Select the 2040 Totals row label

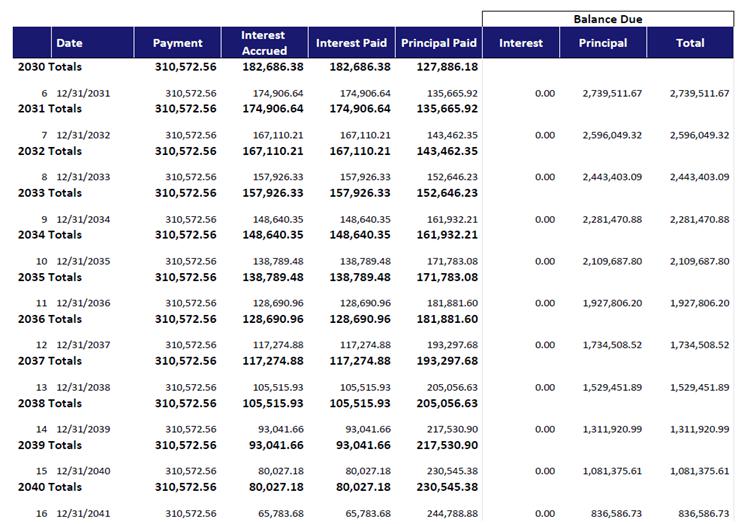click(x=50, y=487)
